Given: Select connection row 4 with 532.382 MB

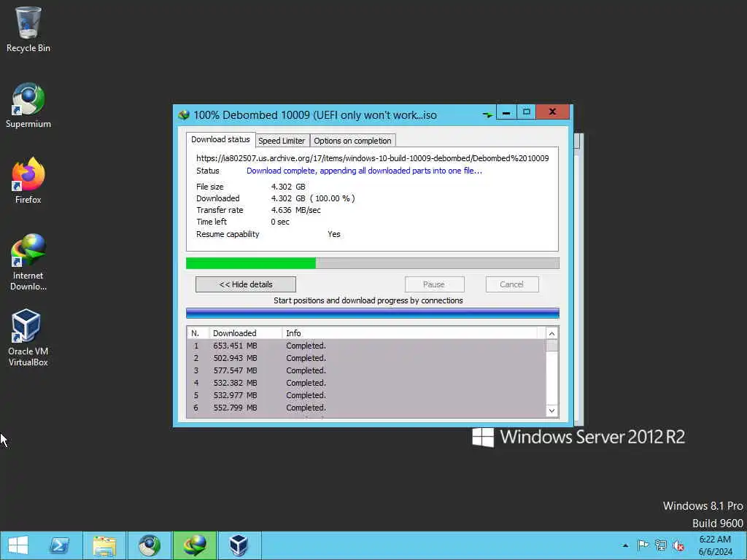Looking at the screenshot, I should tap(366, 383).
